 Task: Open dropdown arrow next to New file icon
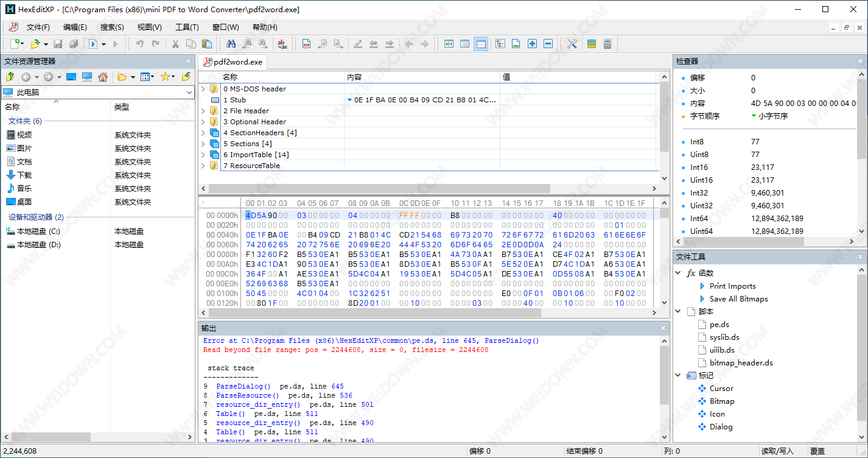[x=23, y=44]
